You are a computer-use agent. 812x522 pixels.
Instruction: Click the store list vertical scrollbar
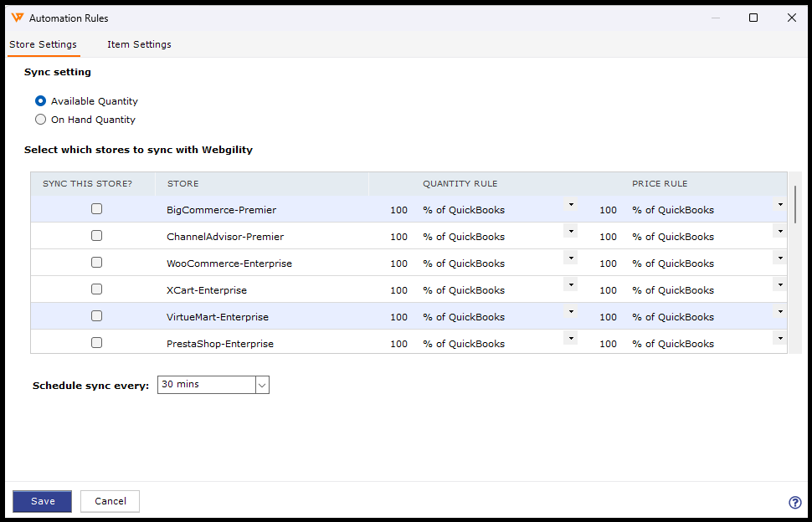[x=794, y=205]
